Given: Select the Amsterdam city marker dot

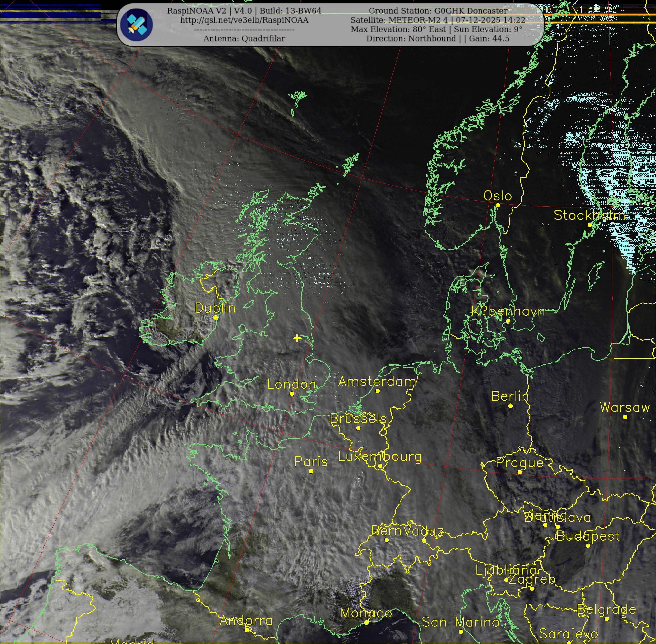Looking at the screenshot, I should [x=378, y=391].
